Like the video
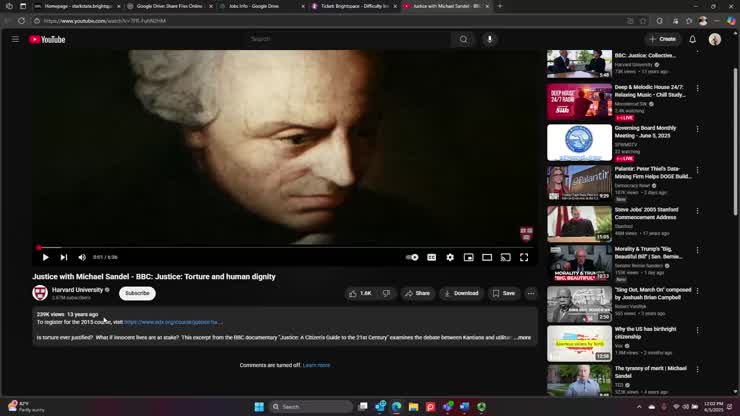This screenshot has width=740, height=416. coord(361,293)
